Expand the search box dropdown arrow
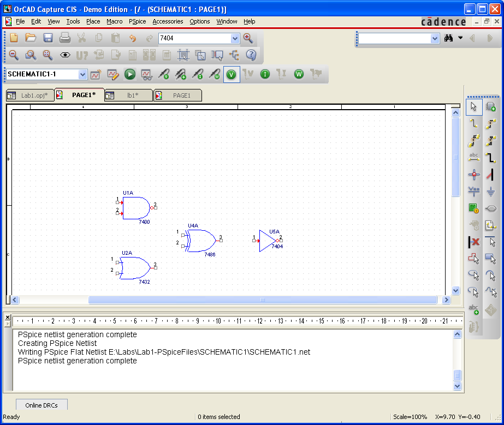Image resolution: width=504 pixels, height=425 pixels. click(435, 39)
